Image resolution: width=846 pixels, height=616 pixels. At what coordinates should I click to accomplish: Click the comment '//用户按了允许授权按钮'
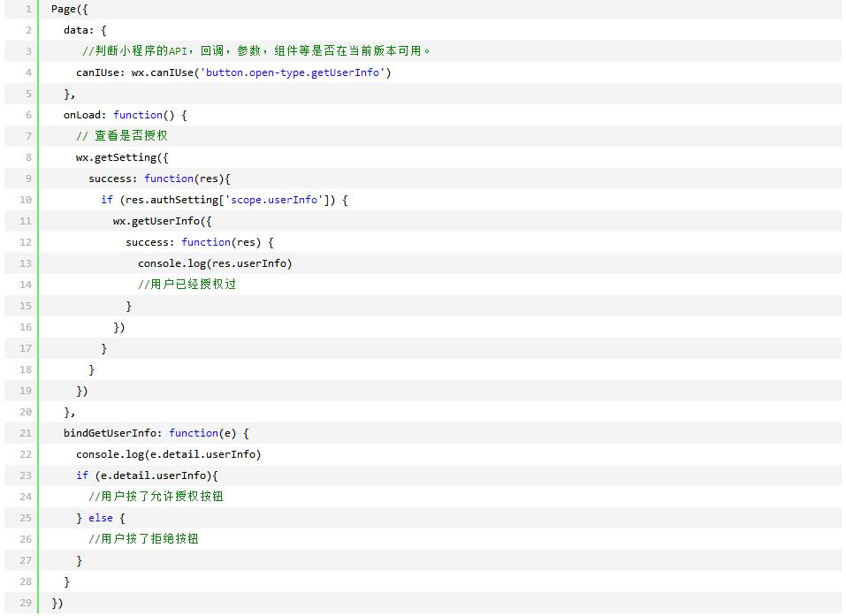pyautogui.click(x=156, y=497)
